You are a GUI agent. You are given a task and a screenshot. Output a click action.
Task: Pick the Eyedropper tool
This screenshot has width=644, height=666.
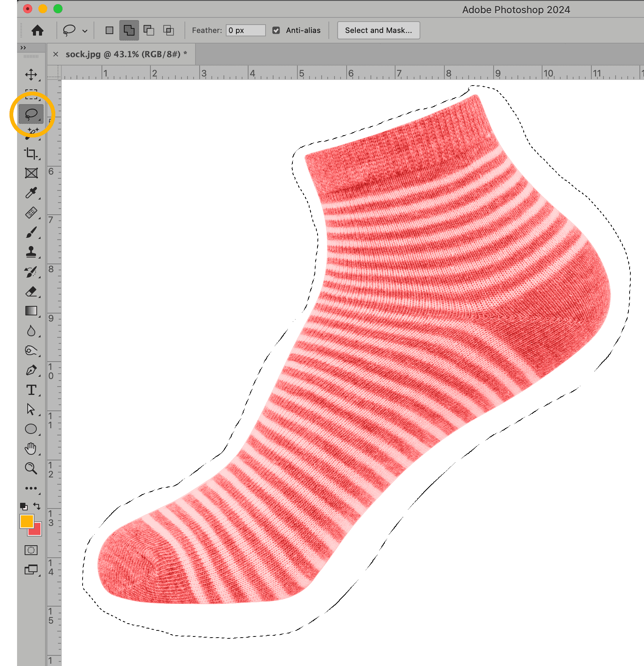[31, 193]
